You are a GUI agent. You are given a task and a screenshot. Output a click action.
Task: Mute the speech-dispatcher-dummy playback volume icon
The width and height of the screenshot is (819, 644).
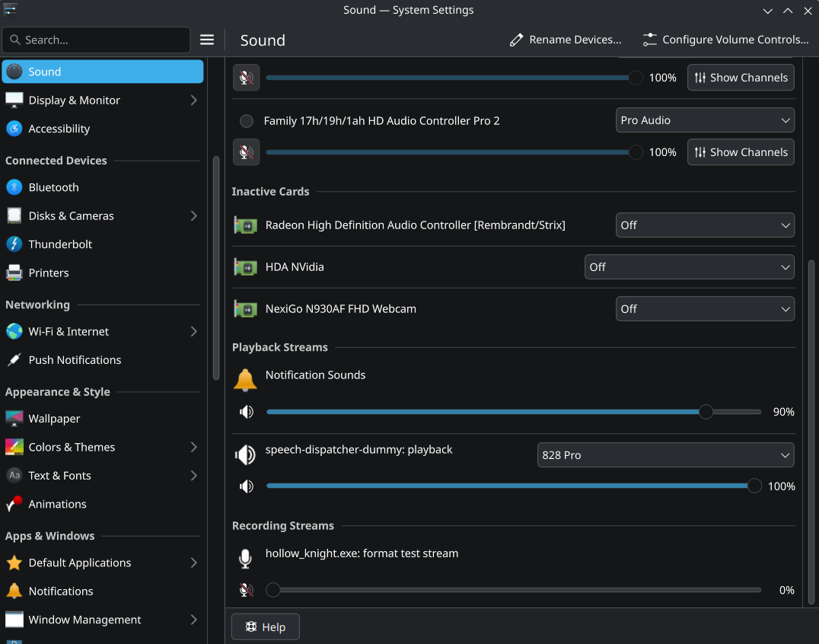pos(246,486)
